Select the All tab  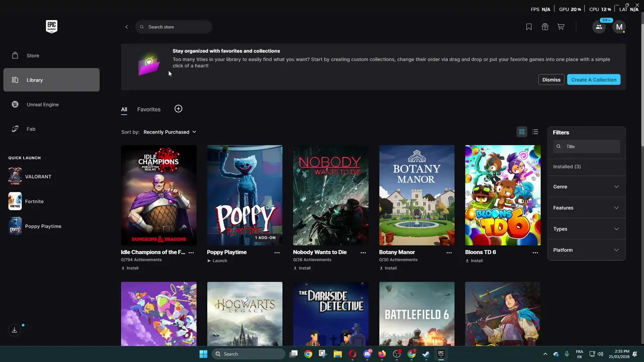(x=124, y=109)
